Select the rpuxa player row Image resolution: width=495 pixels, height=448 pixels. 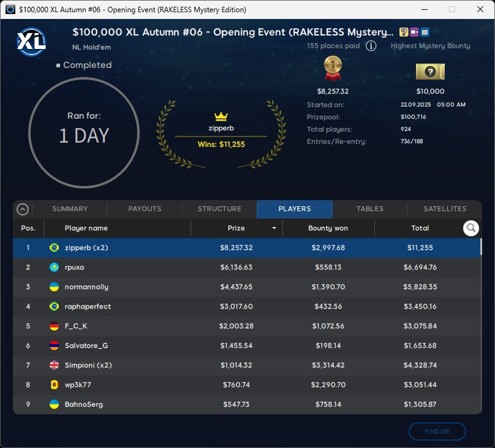pyautogui.click(x=245, y=267)
